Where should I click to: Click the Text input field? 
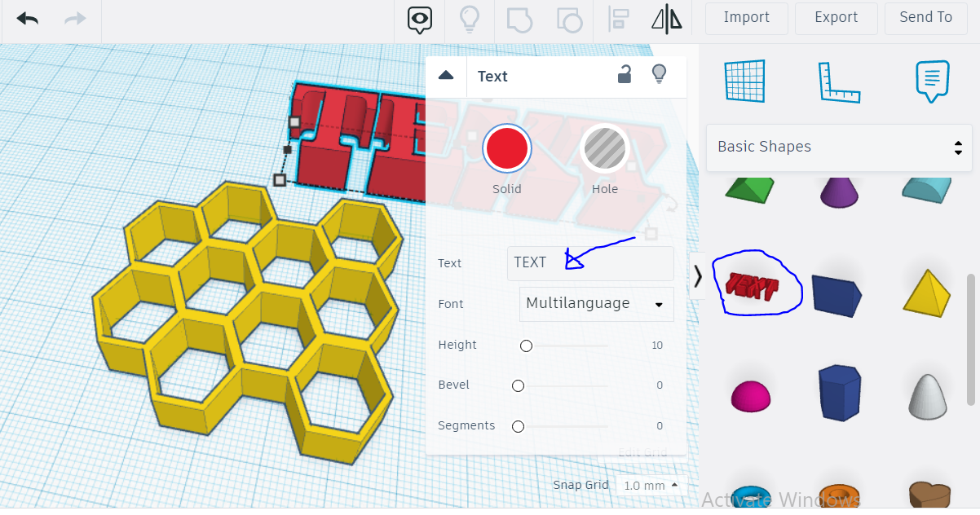coord(590,263)
